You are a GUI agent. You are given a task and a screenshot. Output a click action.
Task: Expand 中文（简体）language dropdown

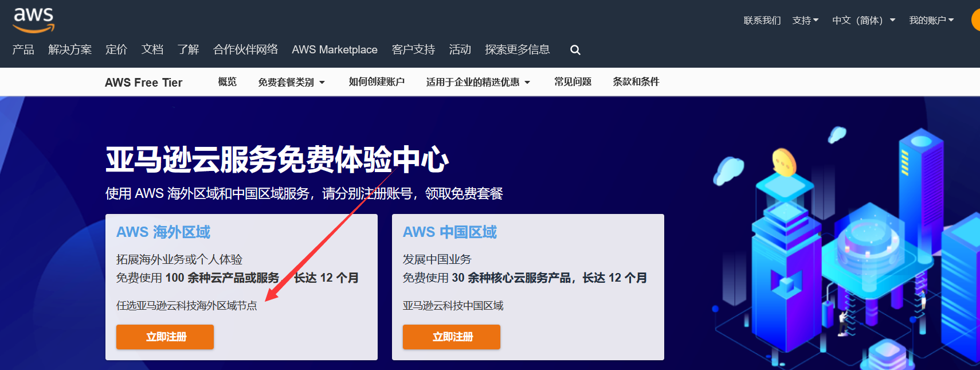click(x=864, y=20)
